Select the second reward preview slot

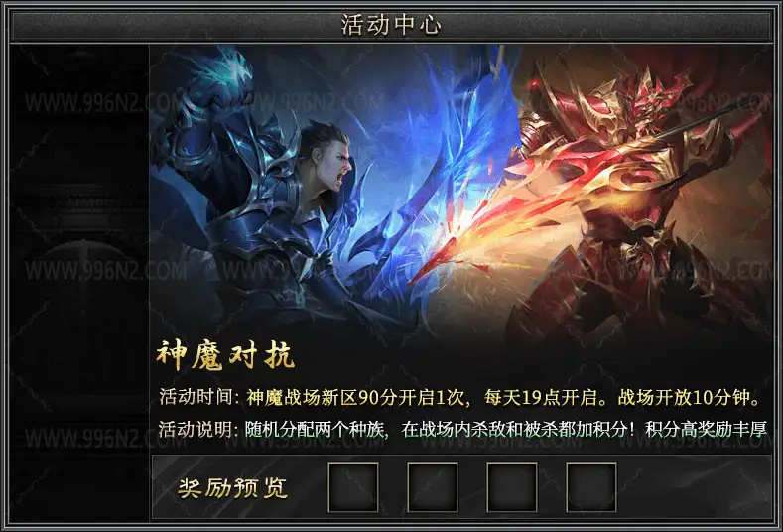pyautogui.click(x=433, y=487)
